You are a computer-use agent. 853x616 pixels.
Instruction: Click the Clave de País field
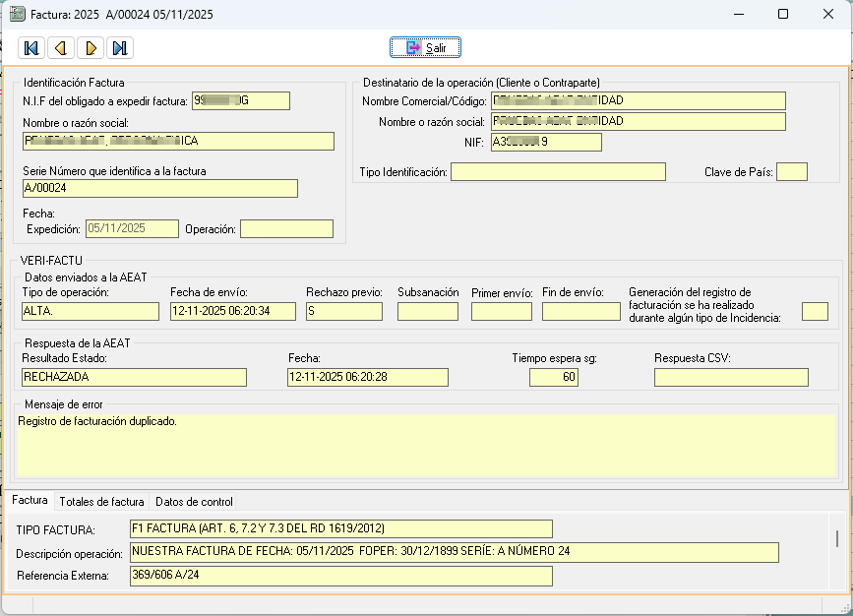pos(791,172)
